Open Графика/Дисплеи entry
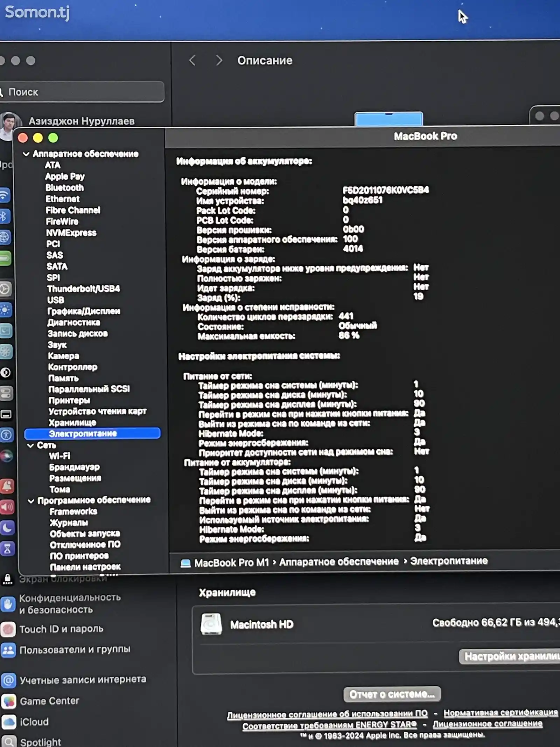 click(84, 311)
